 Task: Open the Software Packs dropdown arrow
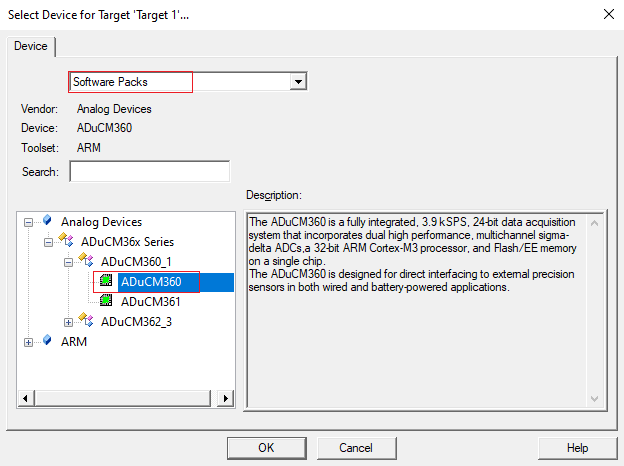click(298, 82)
